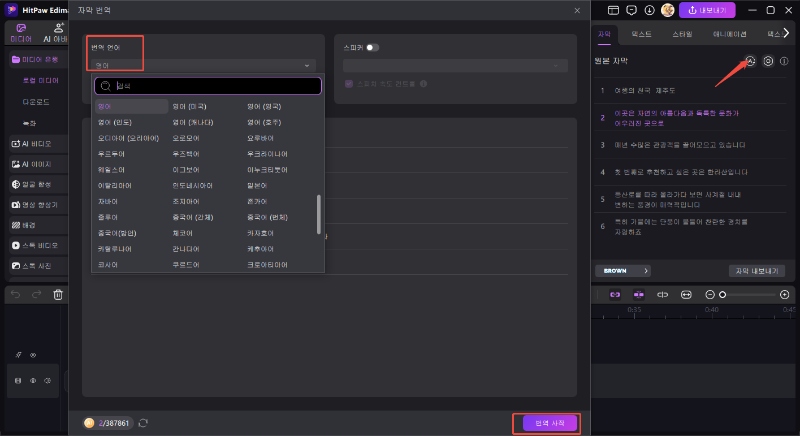Select 영어 (영국) language
This screenshot has width=800, height=436.
click(x=264, y=107)
